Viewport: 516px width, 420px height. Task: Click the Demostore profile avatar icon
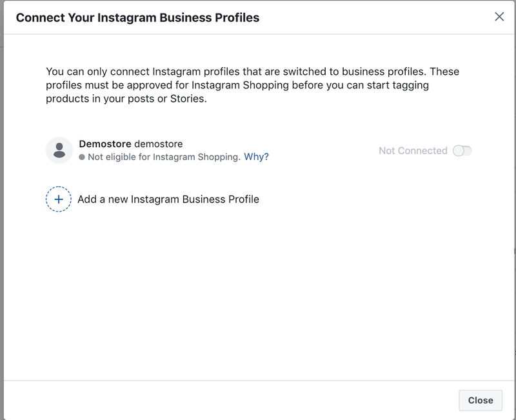click(59, 150)
